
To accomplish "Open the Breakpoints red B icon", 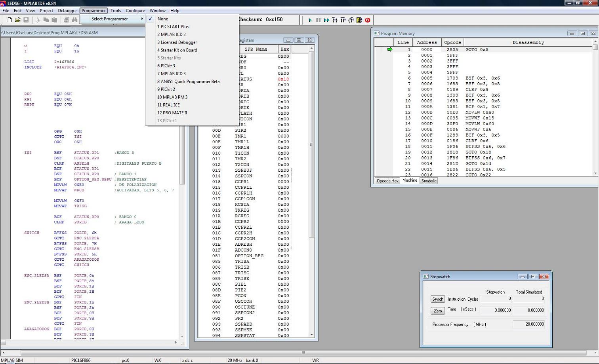I will click(x=368, y=20).
